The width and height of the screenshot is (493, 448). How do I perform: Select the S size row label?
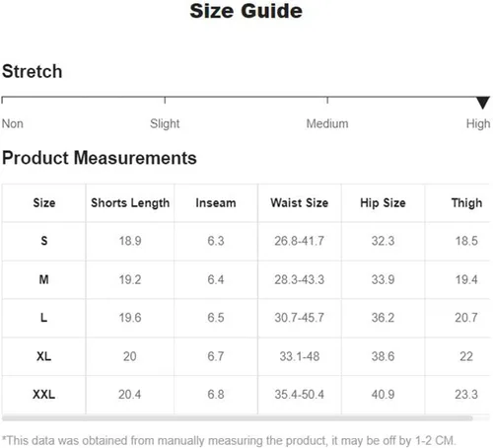(44, 241)
